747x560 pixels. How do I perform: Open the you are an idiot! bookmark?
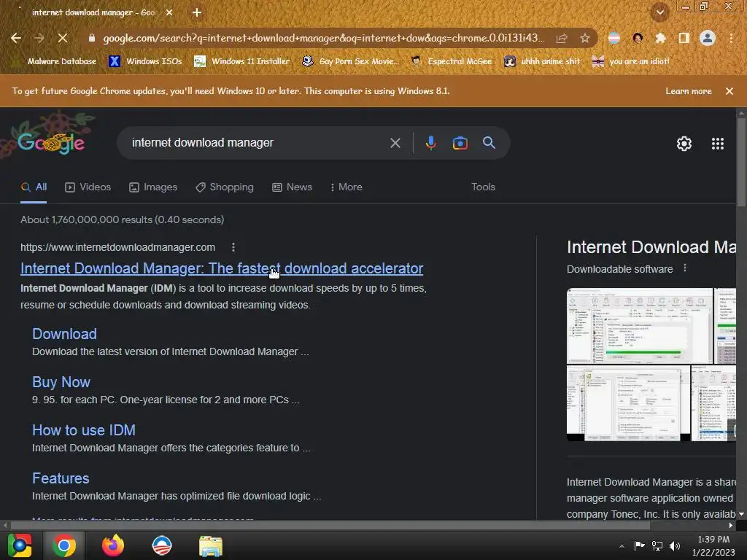[631, 61]
